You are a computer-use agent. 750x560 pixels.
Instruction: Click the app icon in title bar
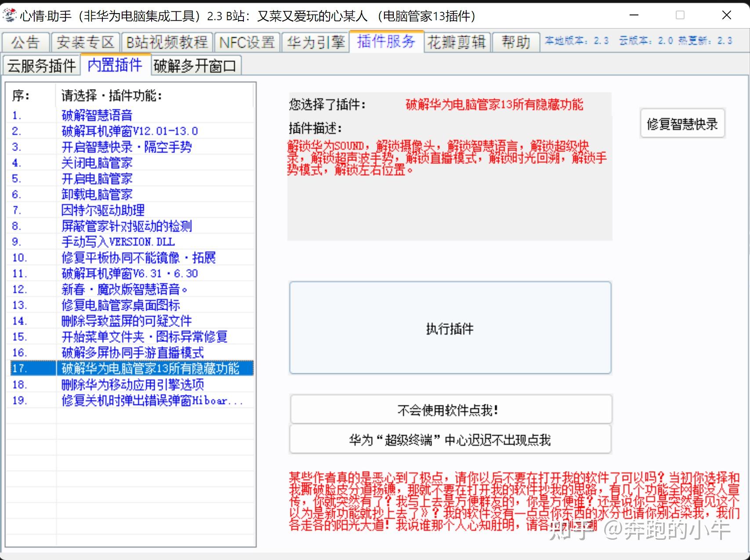pos(9,15)
